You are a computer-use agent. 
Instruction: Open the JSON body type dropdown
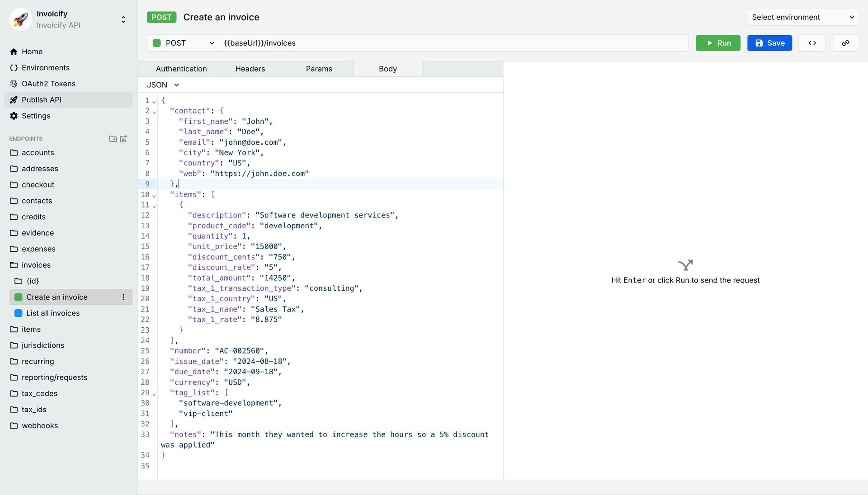pos(163,85)
